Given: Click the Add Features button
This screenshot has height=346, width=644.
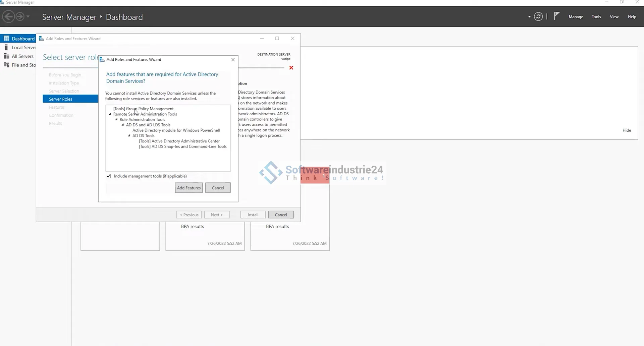Looking at the screenshot, I should 189,188.
